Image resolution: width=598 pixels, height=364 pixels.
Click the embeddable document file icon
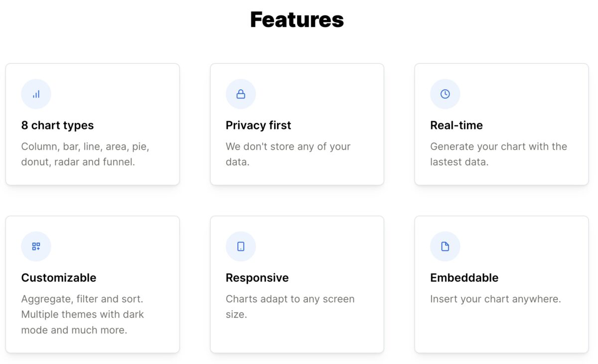tap(445, 246)
